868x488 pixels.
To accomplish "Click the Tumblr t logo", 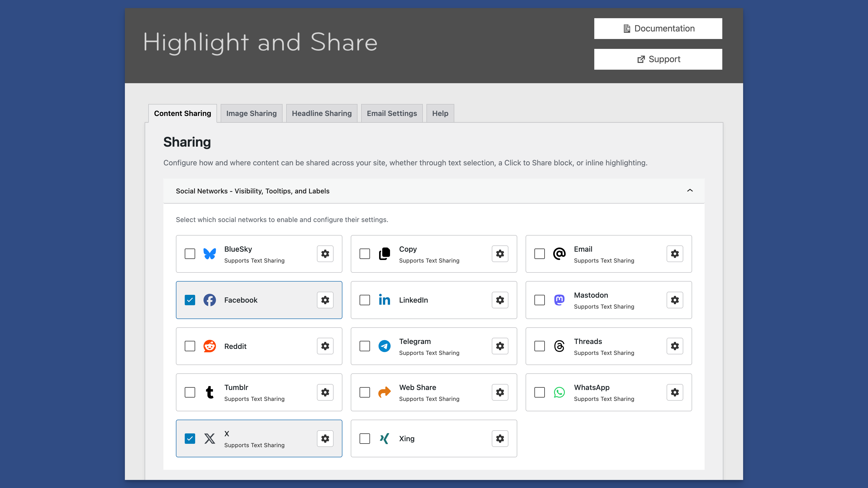I will [x=210, y=392].
